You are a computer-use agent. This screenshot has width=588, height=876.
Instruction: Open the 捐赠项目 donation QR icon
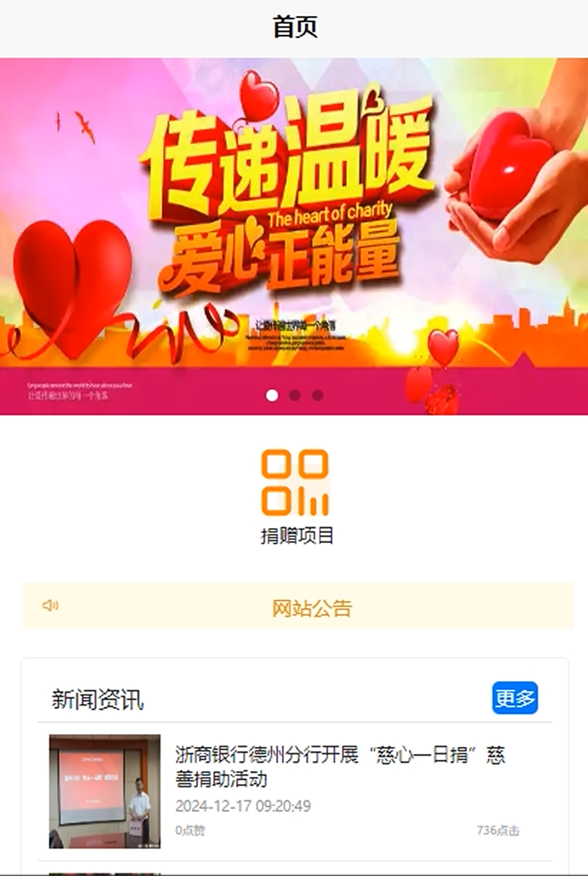tap(295, 482)
